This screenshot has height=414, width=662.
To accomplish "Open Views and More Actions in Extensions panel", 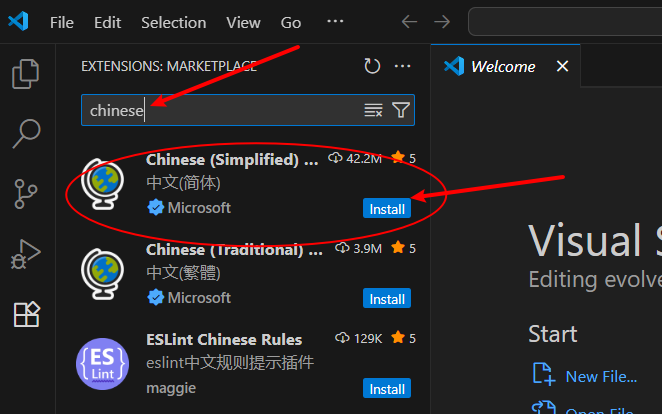I will click(402, 66).
